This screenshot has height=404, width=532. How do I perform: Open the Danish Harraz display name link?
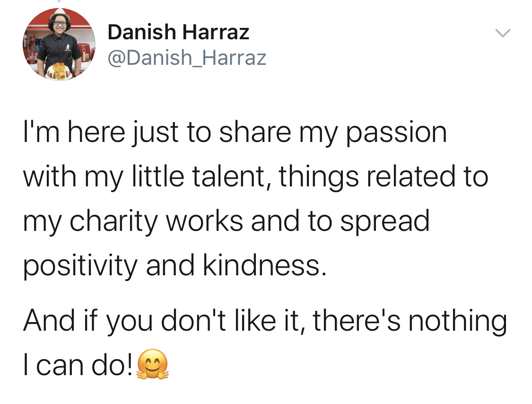click(178, 33)
